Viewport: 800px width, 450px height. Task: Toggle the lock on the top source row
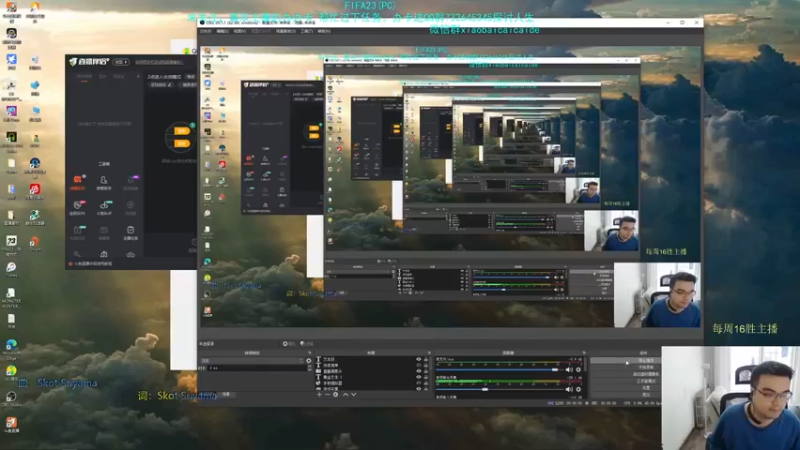[x=426, y=359]
